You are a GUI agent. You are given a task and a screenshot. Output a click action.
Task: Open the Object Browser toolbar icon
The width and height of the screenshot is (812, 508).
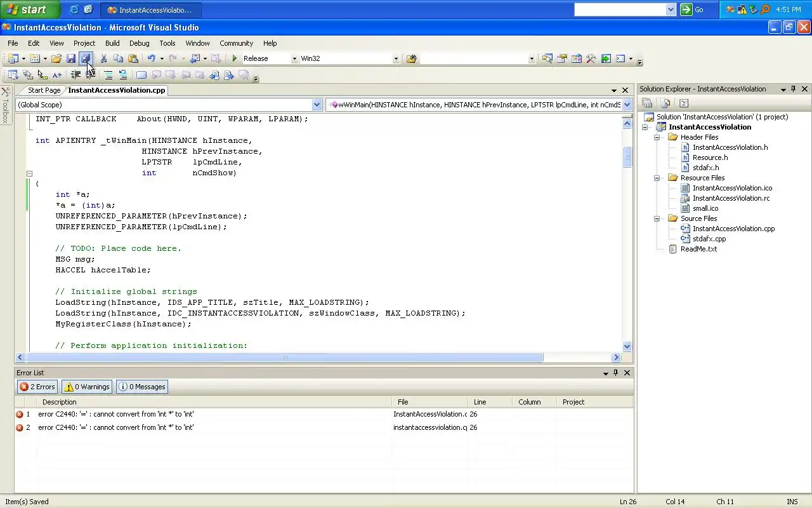point(577,58)
